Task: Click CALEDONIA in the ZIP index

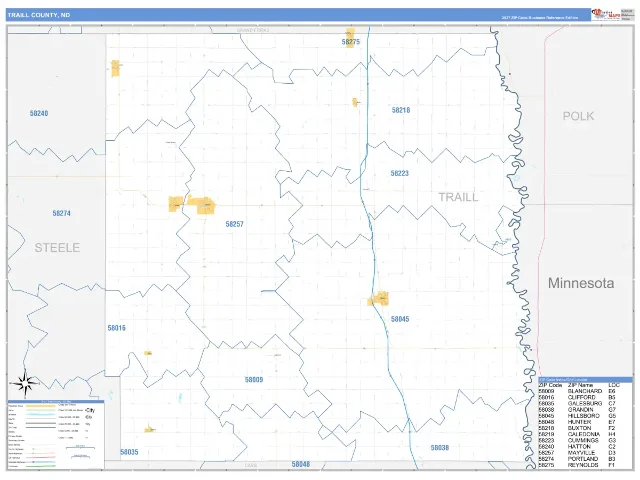Action: (x=584, y=434)
